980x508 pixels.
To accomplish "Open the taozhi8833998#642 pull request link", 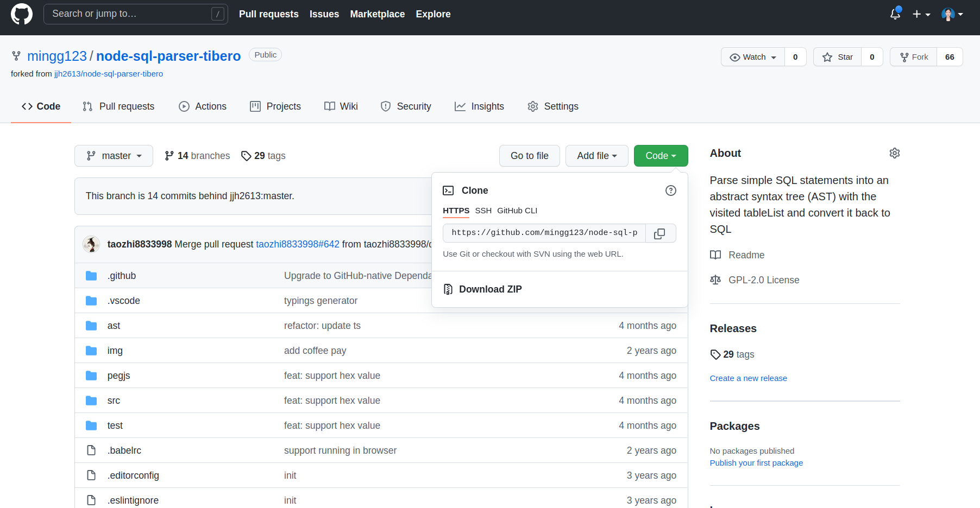I will click(x=298, y=244).
